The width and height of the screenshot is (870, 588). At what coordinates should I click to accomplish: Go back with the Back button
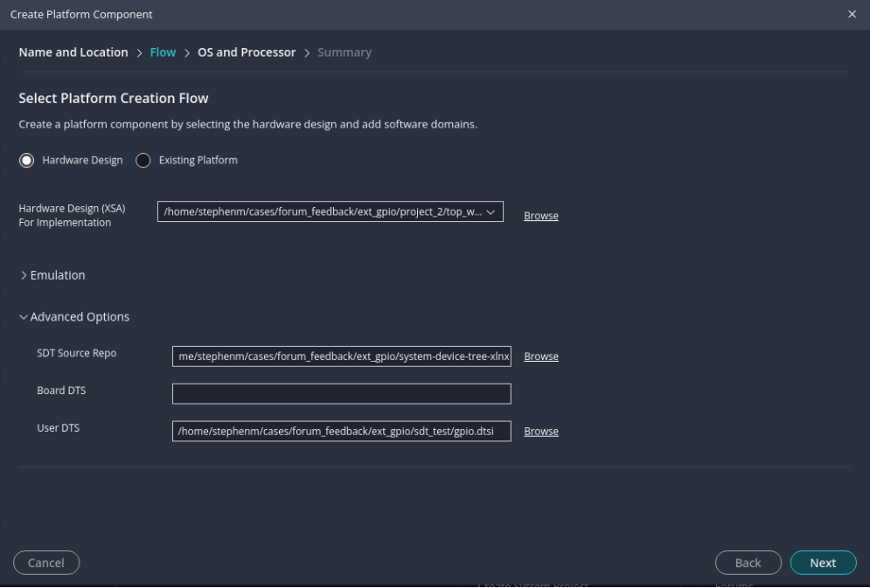click(749, 564)
